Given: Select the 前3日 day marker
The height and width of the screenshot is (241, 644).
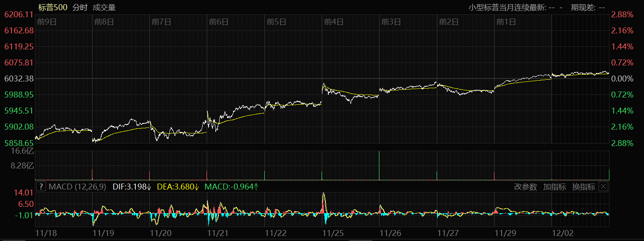Looking at the screenshot, I should pos(391,22).
